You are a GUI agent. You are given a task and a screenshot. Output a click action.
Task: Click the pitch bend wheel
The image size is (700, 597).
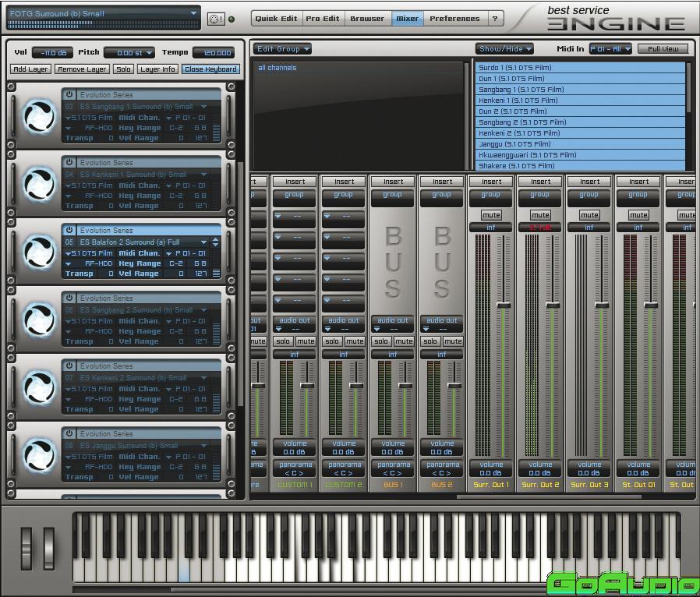[27, 549]
